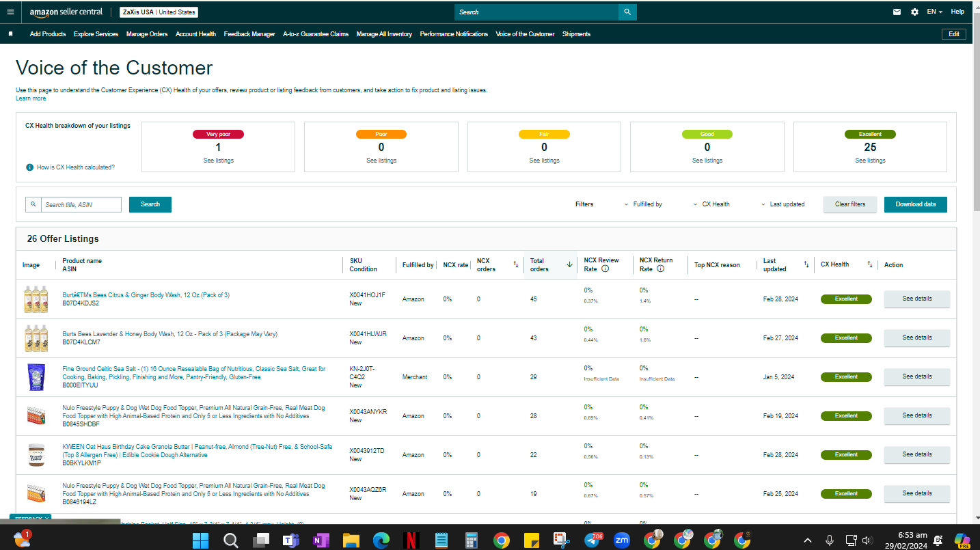Open the EN language dropdown

pos(934,12)
